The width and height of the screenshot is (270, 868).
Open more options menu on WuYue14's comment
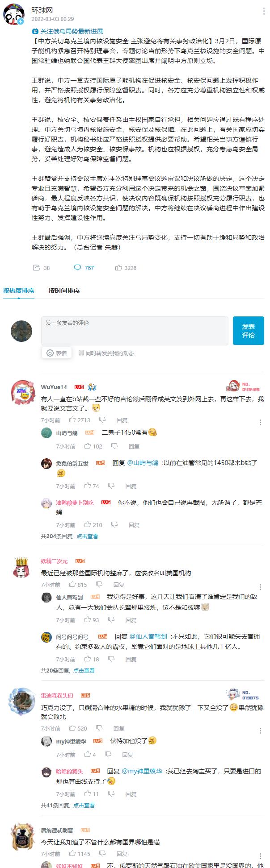tap(261, 422)
